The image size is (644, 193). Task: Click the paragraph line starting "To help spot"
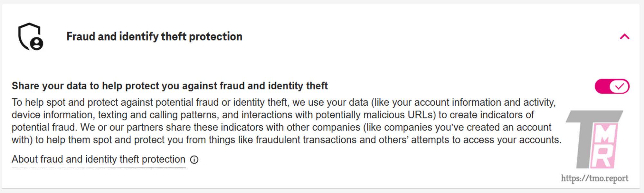[283, 102]
